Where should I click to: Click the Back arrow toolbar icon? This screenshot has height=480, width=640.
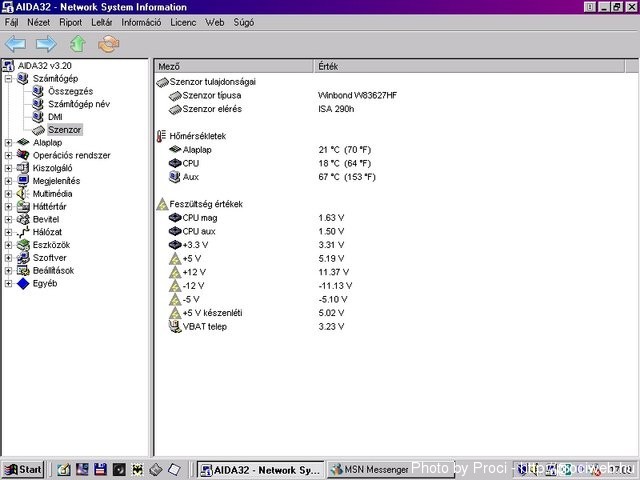tap(16, 44)
